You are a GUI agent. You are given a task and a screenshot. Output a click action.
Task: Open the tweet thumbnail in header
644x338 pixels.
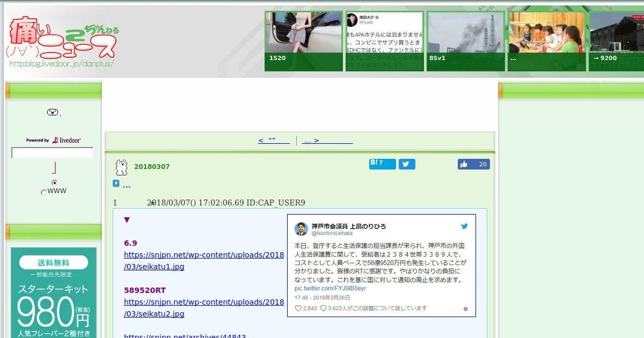point(384,41)
